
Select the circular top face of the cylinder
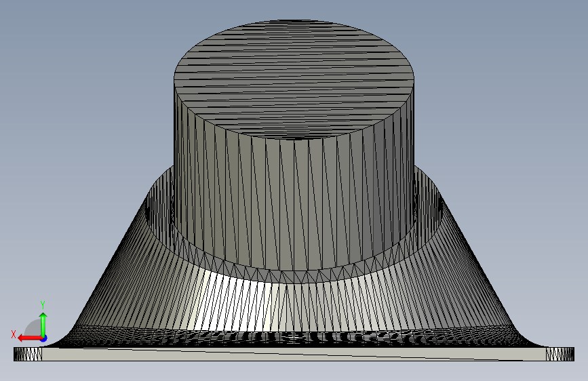[294, 79]
